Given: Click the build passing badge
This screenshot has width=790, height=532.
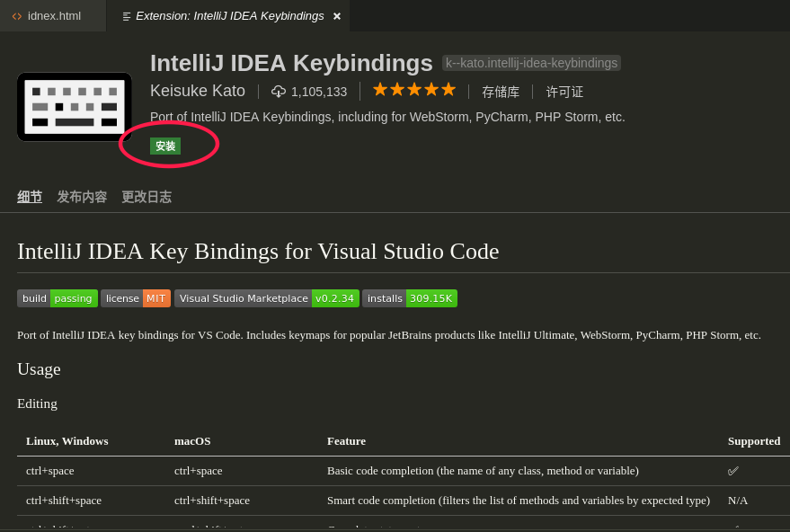Looking at the screenshot, I should point(57,298).
